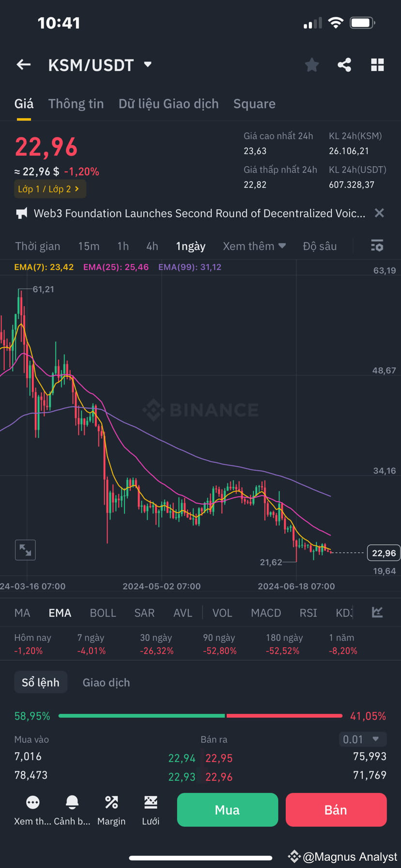Image resolution: width=401 pixels, height=868 pixels.
Task: Switch to the Giao dịch tab
Action: click(106, 682)
